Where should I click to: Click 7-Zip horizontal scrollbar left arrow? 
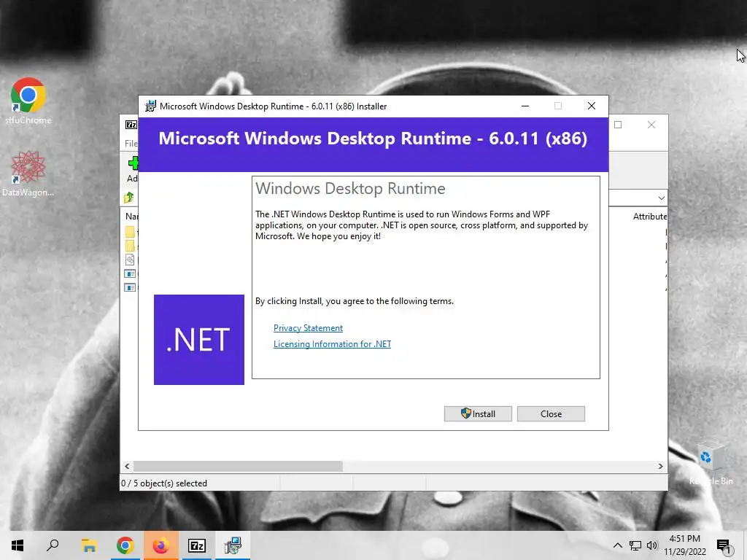click(127, 466)
